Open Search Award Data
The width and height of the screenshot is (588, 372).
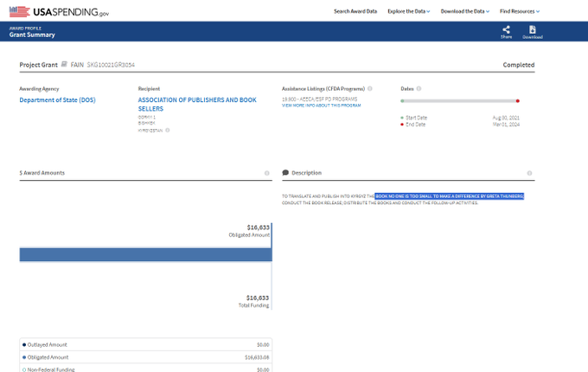pyautogui.click(x=355, y=11)
